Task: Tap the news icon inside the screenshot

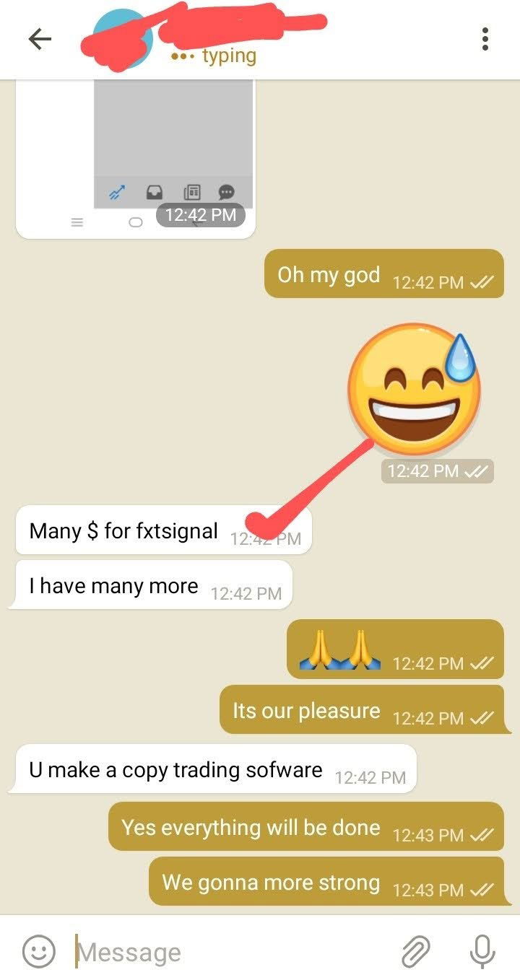Action: click(x=191, y=192)
